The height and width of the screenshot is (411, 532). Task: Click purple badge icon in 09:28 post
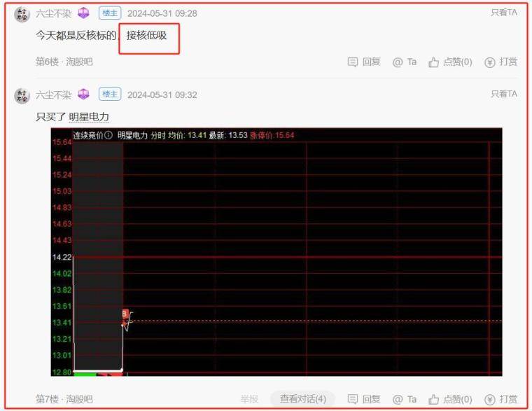tap(83, 13)
